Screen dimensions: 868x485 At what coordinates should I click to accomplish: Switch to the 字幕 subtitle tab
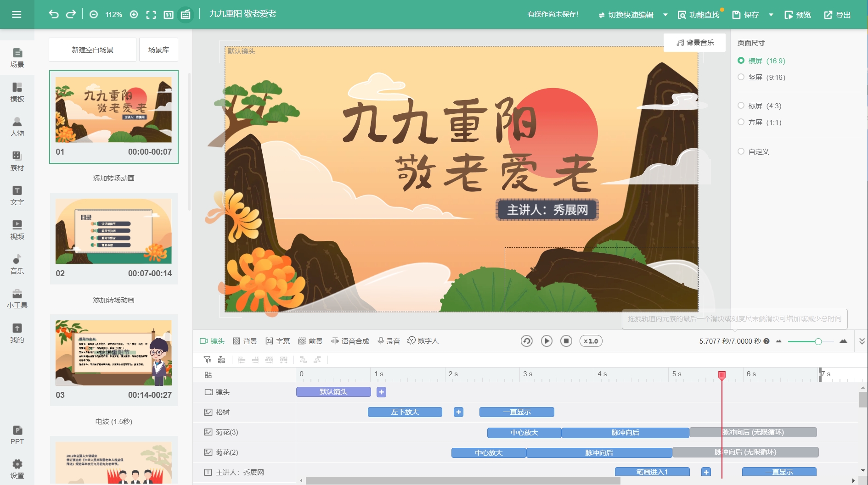point(278,341)
